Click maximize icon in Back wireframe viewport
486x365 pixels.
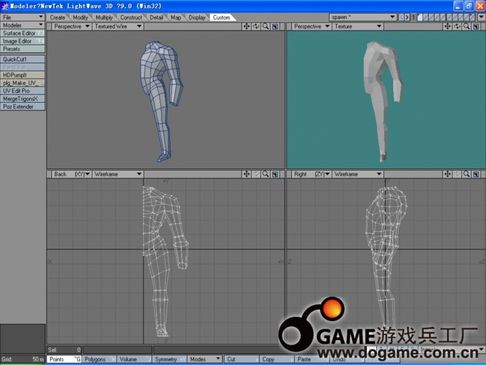275,174
